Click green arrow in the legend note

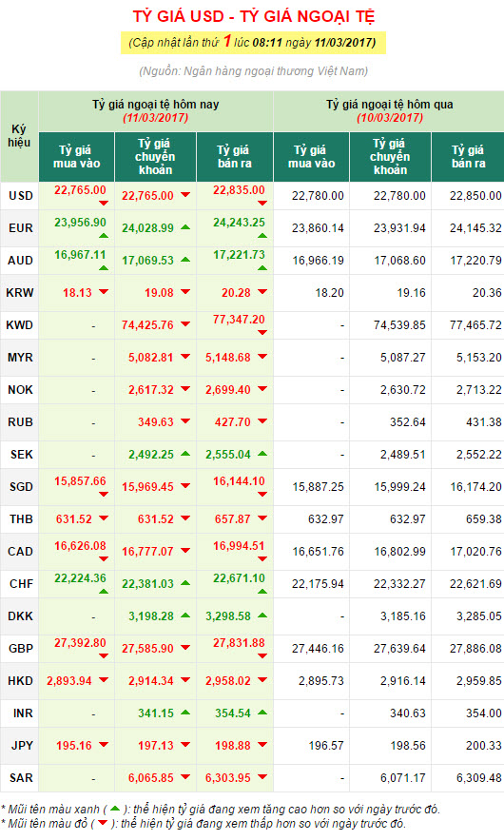(x=114, y=809)
